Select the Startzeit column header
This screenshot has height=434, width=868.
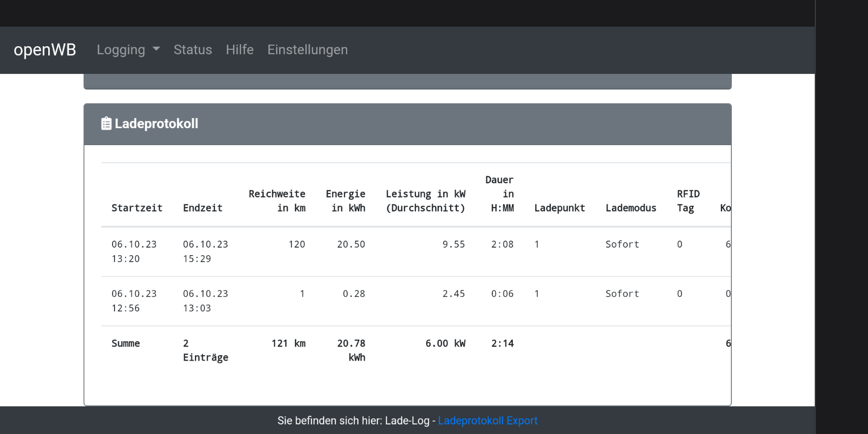[x=137, y=208]
